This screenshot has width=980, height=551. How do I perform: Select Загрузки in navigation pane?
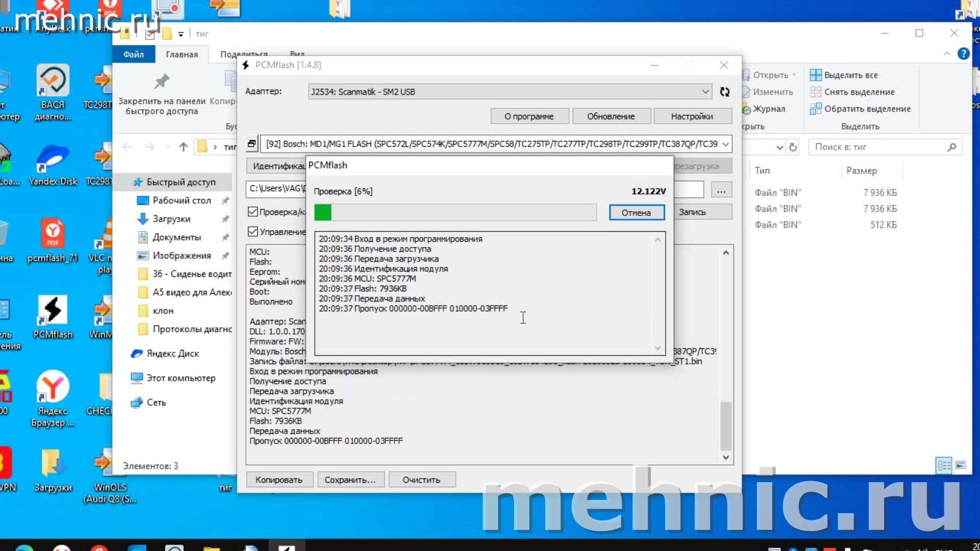coord(171,219)
